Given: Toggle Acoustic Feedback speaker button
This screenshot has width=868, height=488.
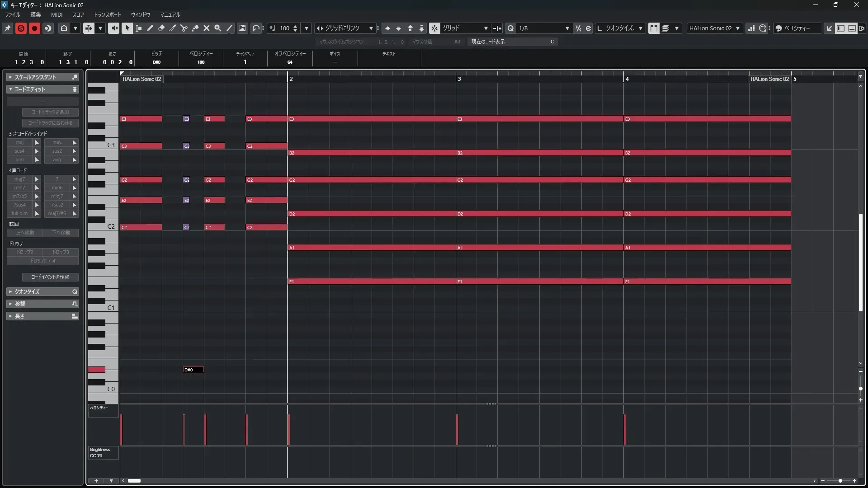Looking at the screenshot, I should (113, 28).
